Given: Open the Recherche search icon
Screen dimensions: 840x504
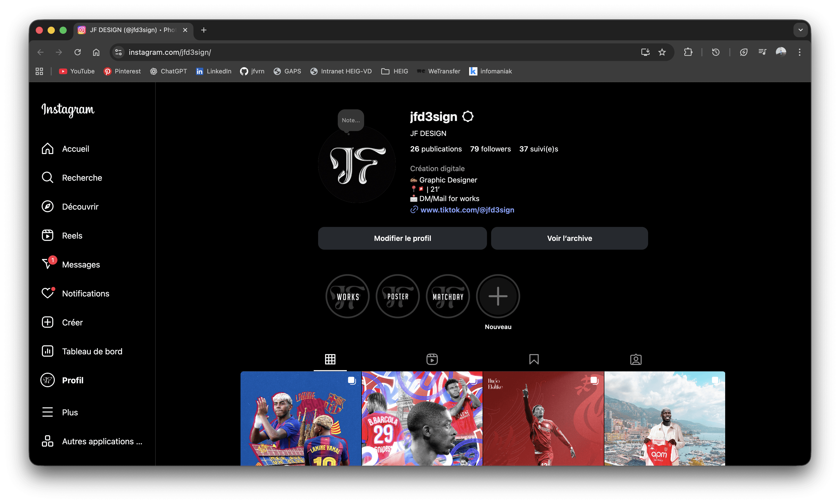Looking at the screenshot, I should (x=47, y=178).
